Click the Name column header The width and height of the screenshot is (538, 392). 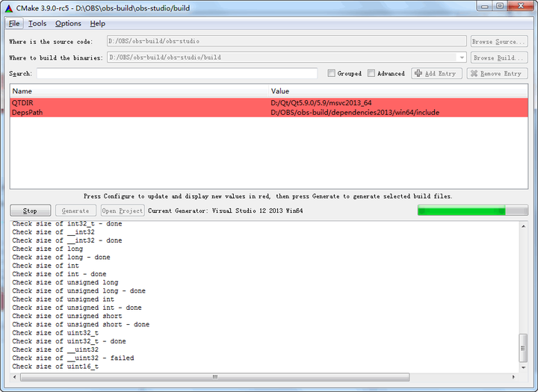click(x=139, y=91)
